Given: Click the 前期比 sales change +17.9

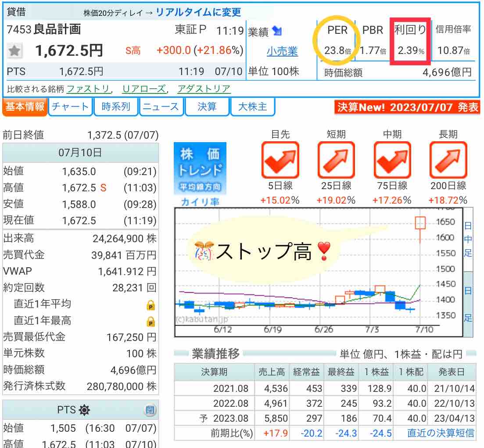Looking at the screenshot, I should 275,433.
